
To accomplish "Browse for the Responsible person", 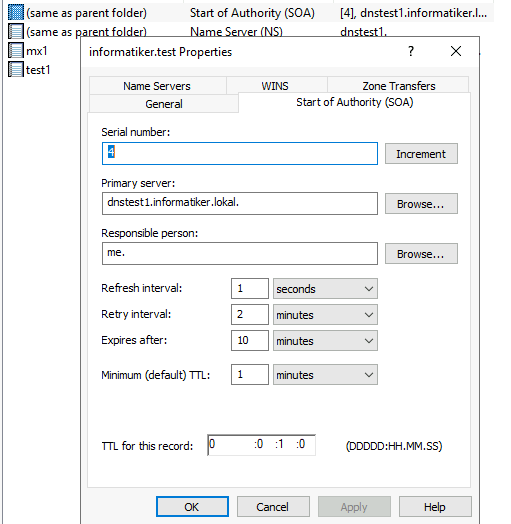I will [421, 254].
